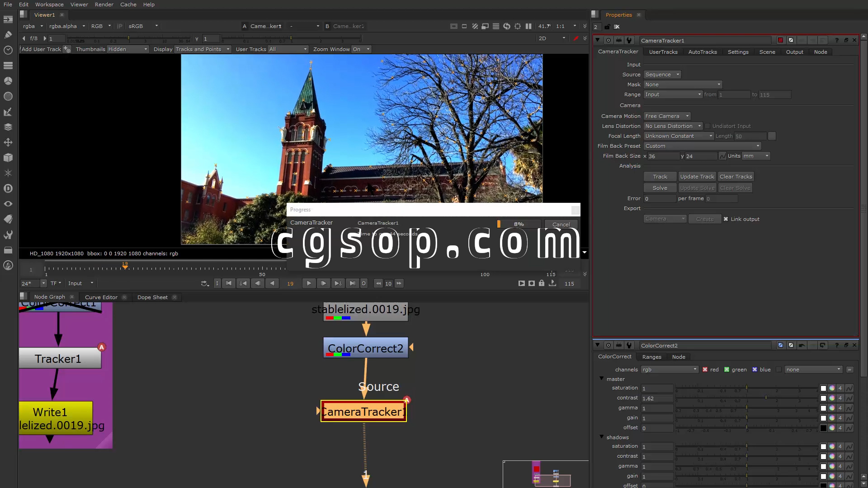Open the 3D cube nodes icon

(8, 158)
